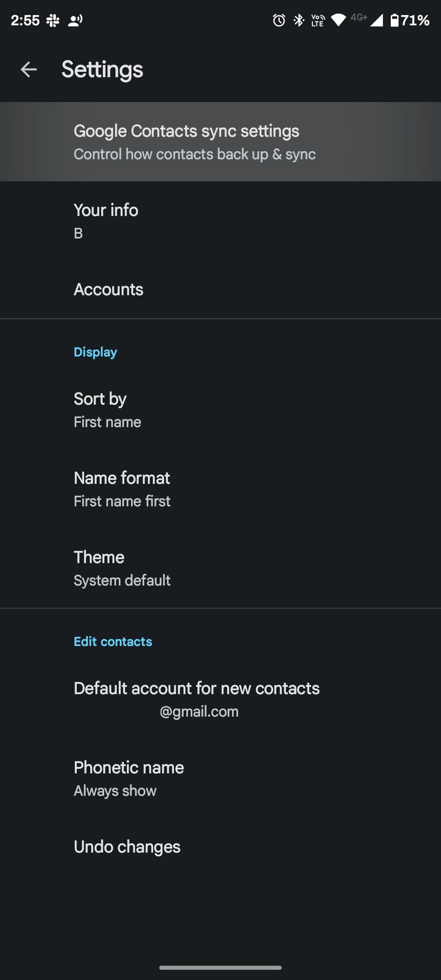The image size is (441, 980).
Task: Select Undo changes
Action: click(x=220, y=846)
